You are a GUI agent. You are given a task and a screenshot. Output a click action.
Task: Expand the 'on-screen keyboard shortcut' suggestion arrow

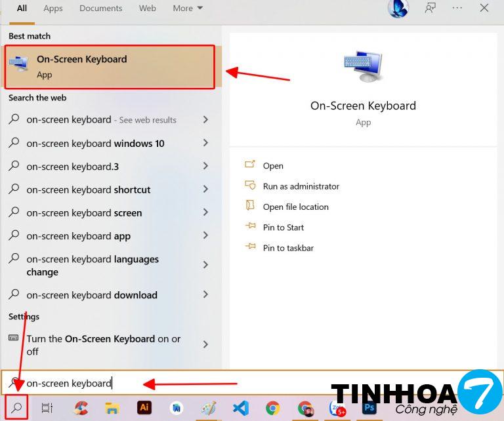coord(205,190)
